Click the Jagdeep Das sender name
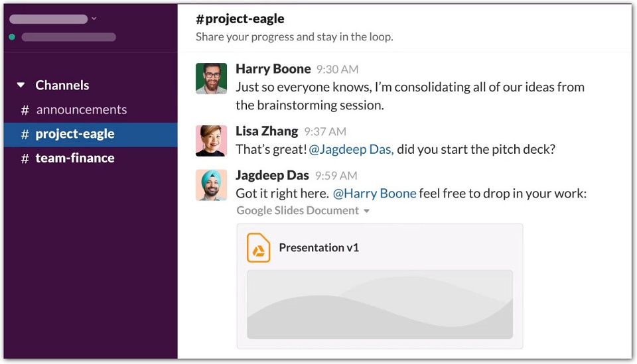 pos(272,176)
